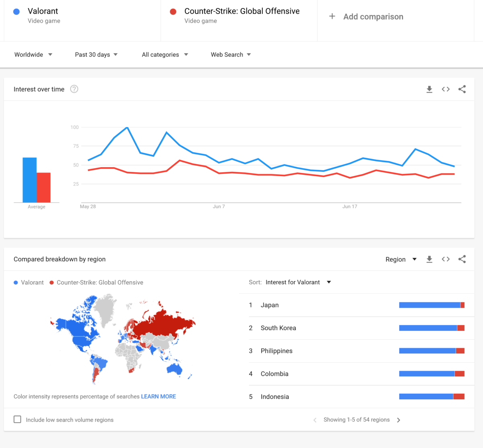Change sort from Interest for Valorant
This screenshot has width=483, height=448.
coord(298,283)
